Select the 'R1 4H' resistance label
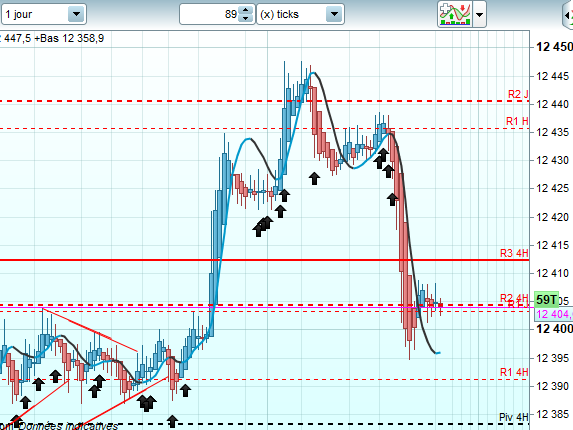573x430 pixels. [514, 372]
